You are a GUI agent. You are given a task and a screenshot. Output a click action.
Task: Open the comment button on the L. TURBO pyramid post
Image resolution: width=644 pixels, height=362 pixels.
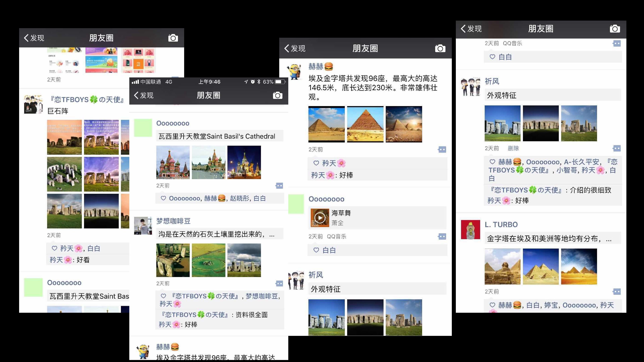click(616, 292)
